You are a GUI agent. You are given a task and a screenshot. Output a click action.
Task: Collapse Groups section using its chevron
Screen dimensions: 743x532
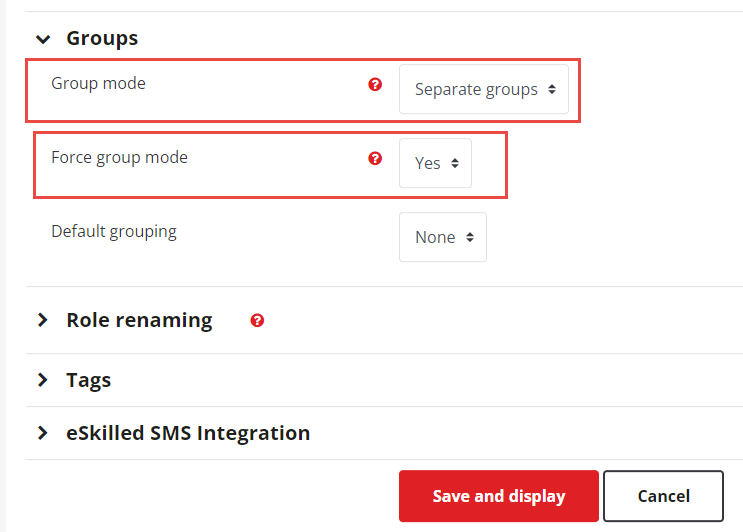pyautogui.click(x=43, y=39)
